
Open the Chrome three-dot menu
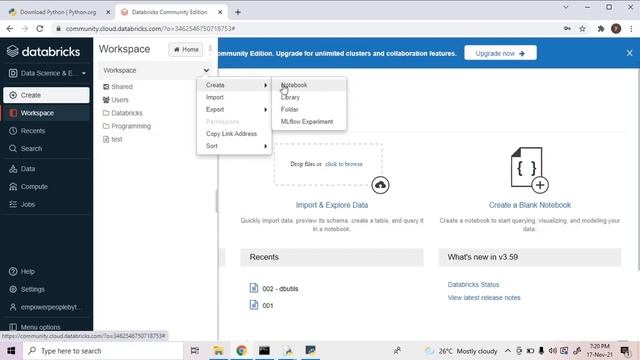coord(631,29)
